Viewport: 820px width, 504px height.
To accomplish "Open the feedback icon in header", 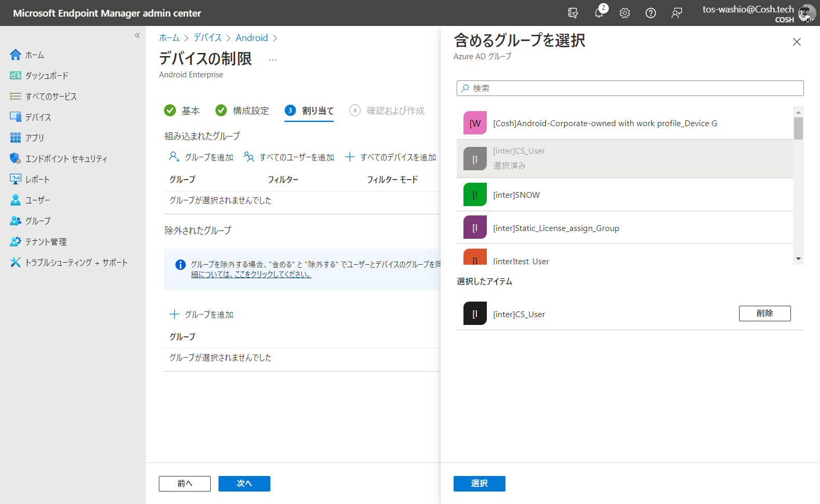I will point(677,13).
